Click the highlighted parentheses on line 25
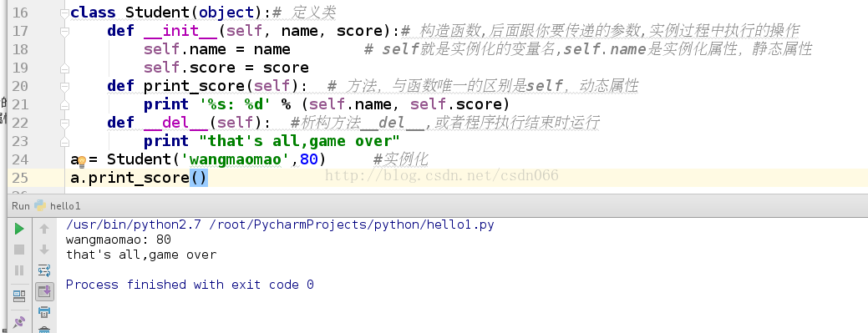The image size is (868, 333). tap(199, 178)
